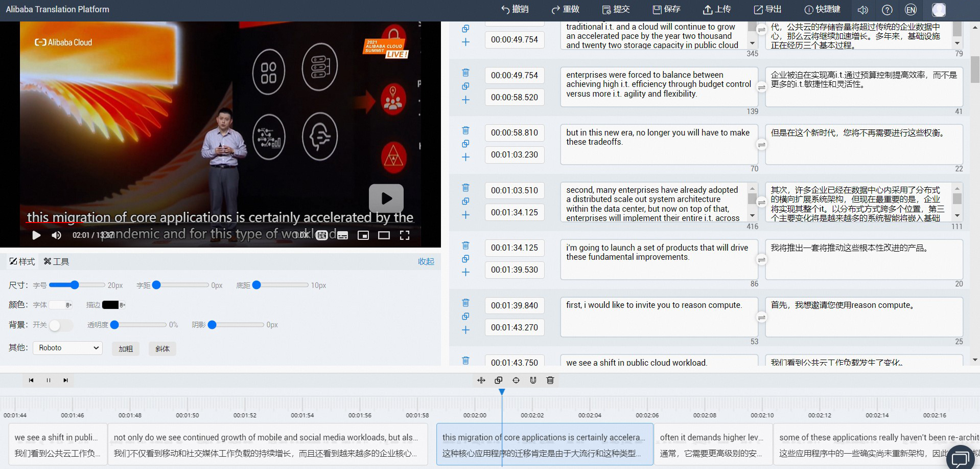Switch video to theater mode

coord(384,235)
